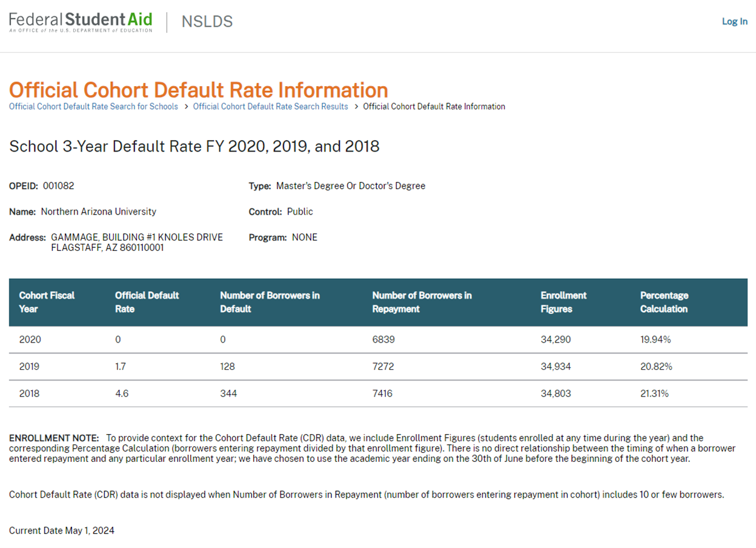The image size is (756, 548).
Task: Select the orange Official Cohort Default Rate Information heading
Action: 198,90
